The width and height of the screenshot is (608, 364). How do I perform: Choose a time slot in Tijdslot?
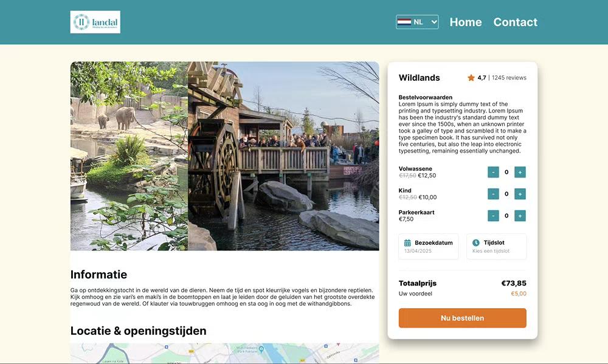pyautogui.click(x=497, y=247)
